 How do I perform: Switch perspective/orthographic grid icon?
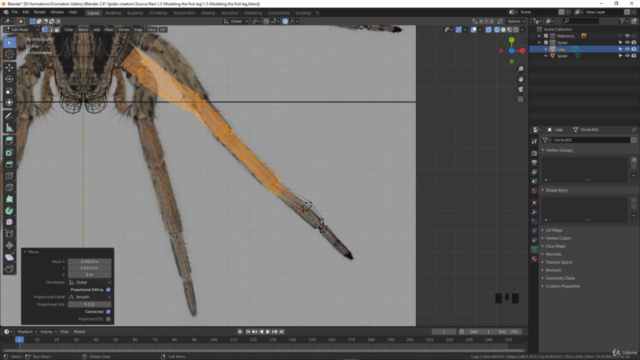pyautogui.click(x=521, y=100)
